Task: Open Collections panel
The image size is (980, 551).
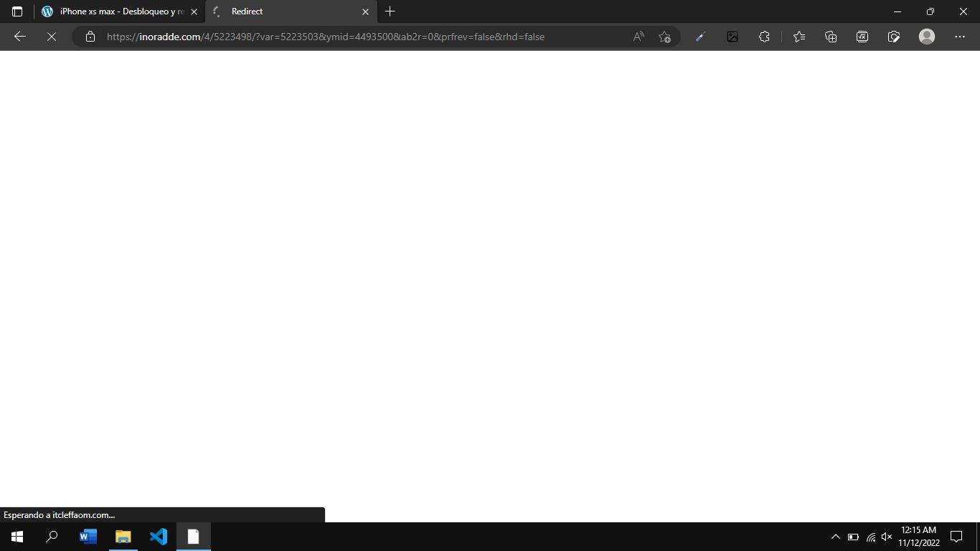Action: tap(831, 37)
